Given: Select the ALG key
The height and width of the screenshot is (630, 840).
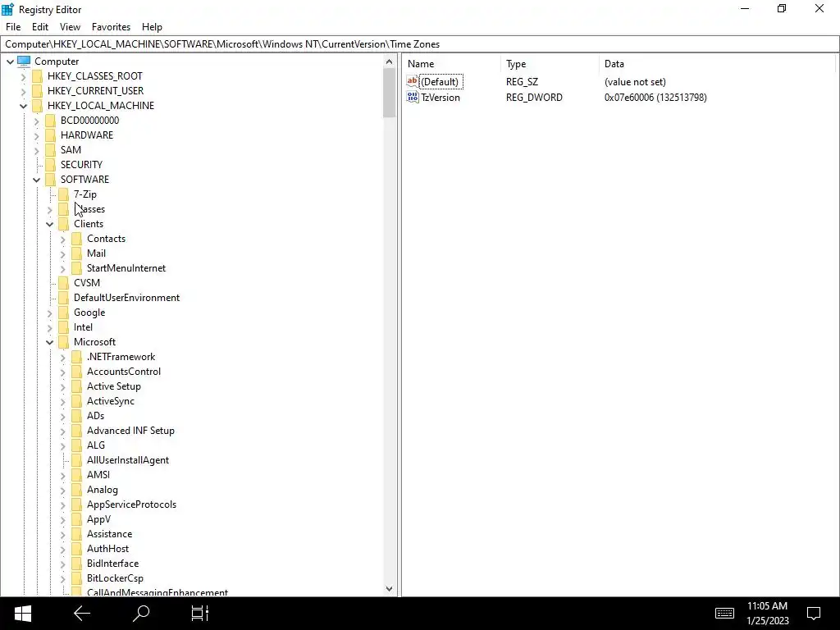Looking at the screenshot, I should tap(96, 445).
